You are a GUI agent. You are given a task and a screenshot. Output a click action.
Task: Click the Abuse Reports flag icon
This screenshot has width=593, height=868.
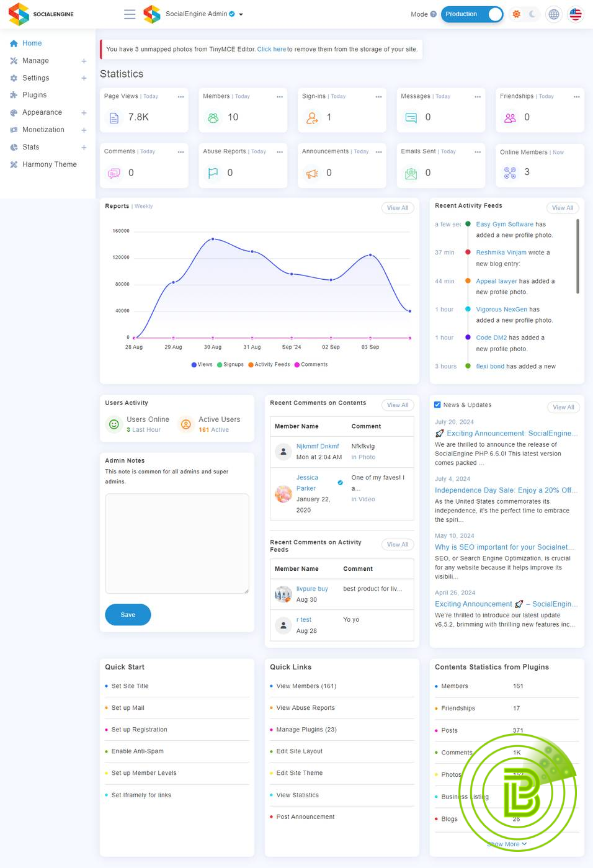click(x=213, y=173)
